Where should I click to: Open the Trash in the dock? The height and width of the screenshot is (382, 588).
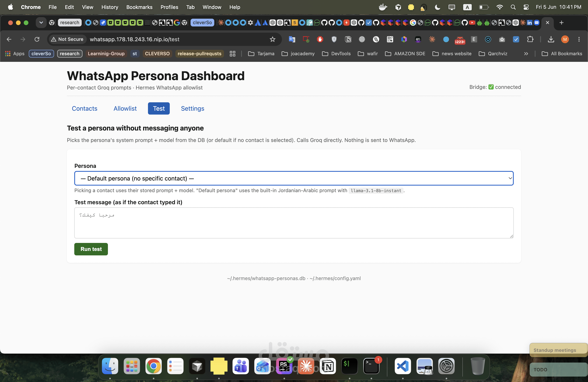[x=478, y=366]
